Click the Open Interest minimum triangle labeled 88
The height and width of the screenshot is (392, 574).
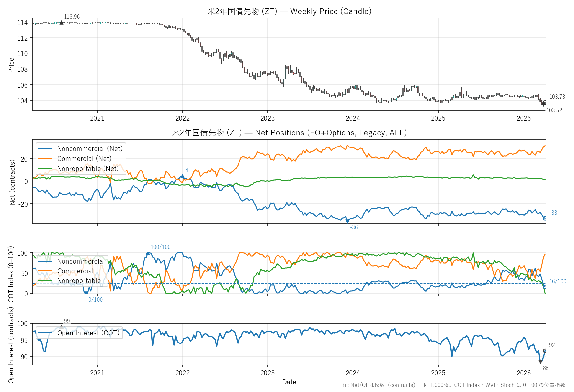[x=540, y=362]
